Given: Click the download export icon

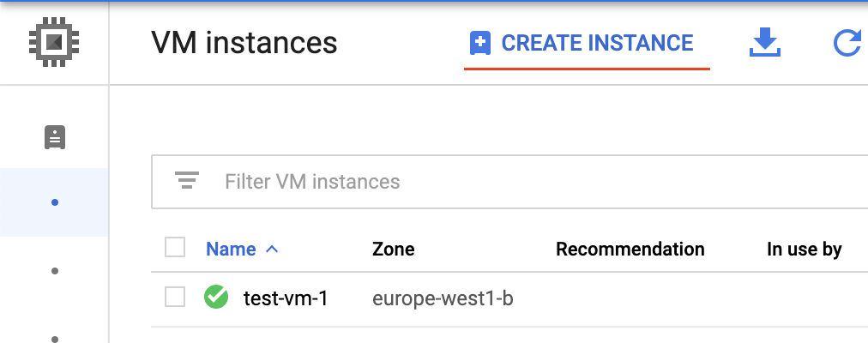Looking at the screenshot, I should coord(764,43).
